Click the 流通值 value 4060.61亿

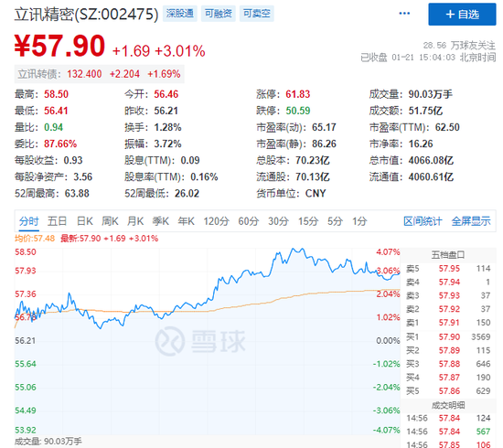431,177
